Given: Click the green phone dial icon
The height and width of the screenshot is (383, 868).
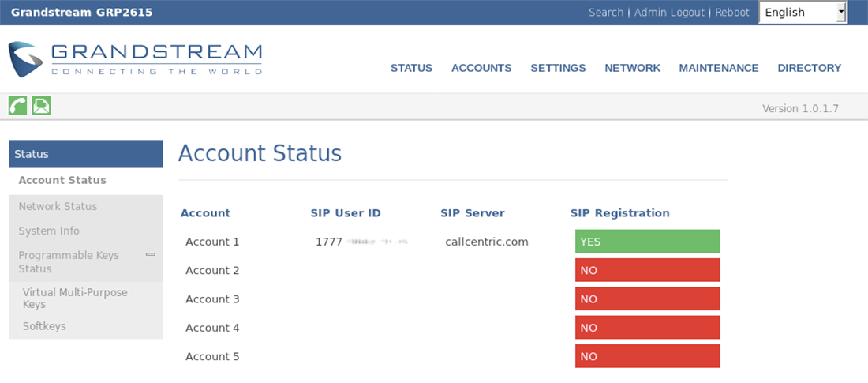Looking at the screenshot, I should 17,105.
